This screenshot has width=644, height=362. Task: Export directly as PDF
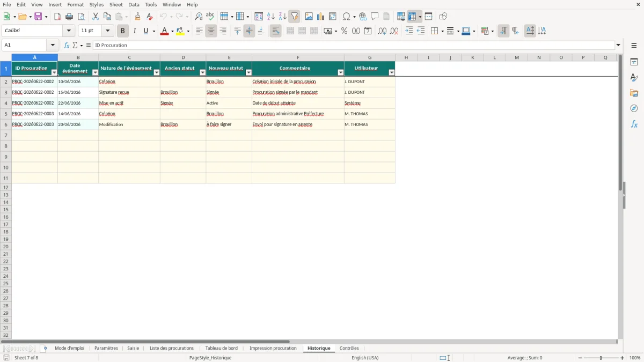point(57,17)
